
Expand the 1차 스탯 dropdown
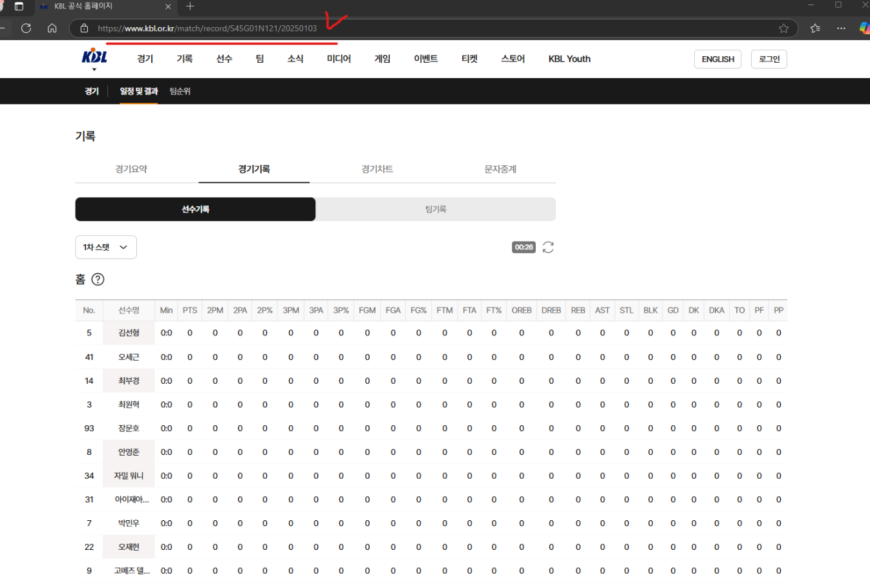click(106, 247)
